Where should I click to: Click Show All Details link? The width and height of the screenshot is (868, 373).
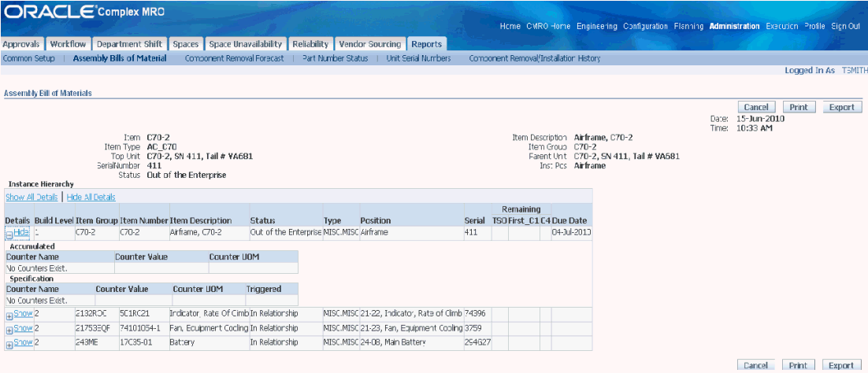coord(32,197)
